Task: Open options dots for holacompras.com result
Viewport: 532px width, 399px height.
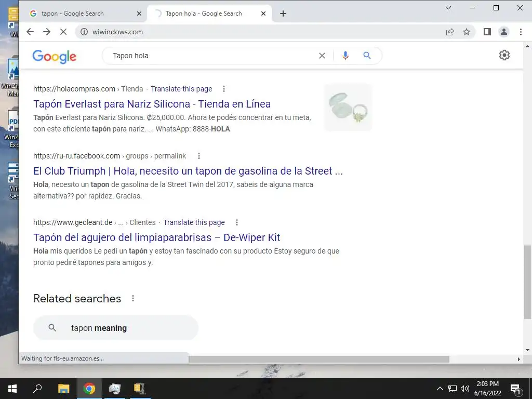Action: [x=223, y=89]
